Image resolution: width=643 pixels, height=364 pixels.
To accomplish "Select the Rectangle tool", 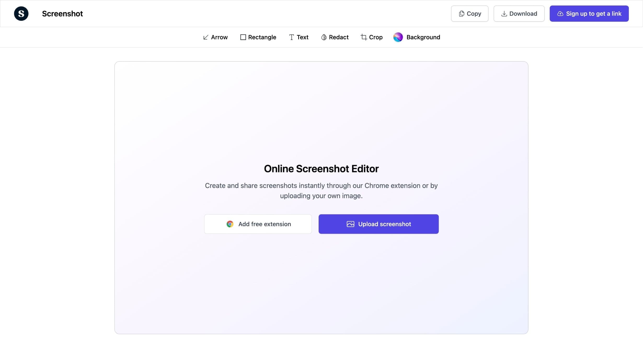I will [x=258, y=37].
